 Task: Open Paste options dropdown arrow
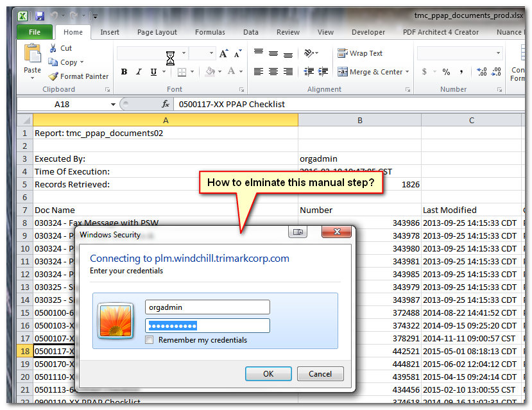tap(32, 78)
